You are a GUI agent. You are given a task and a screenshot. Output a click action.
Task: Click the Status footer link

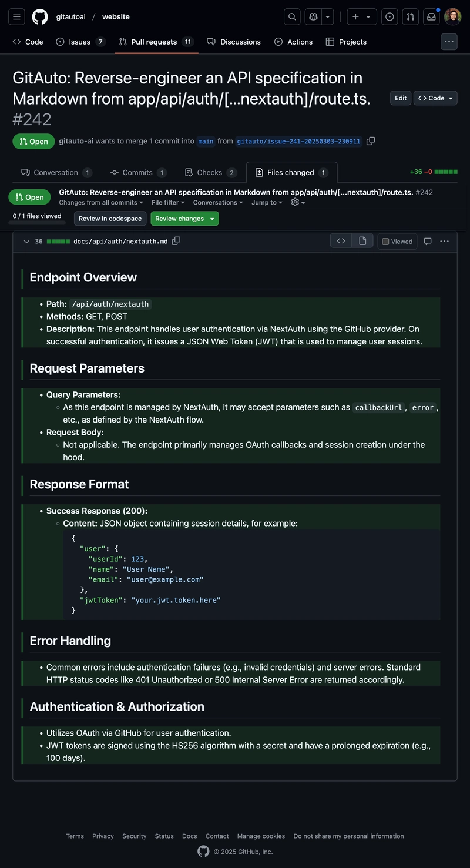click(164, 836)
